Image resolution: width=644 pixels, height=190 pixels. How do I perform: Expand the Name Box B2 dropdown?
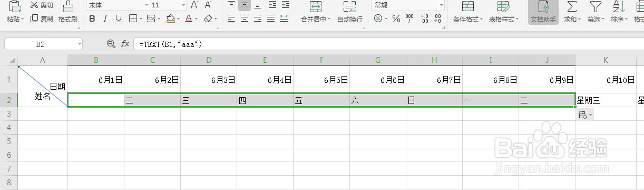click(79, 44)
